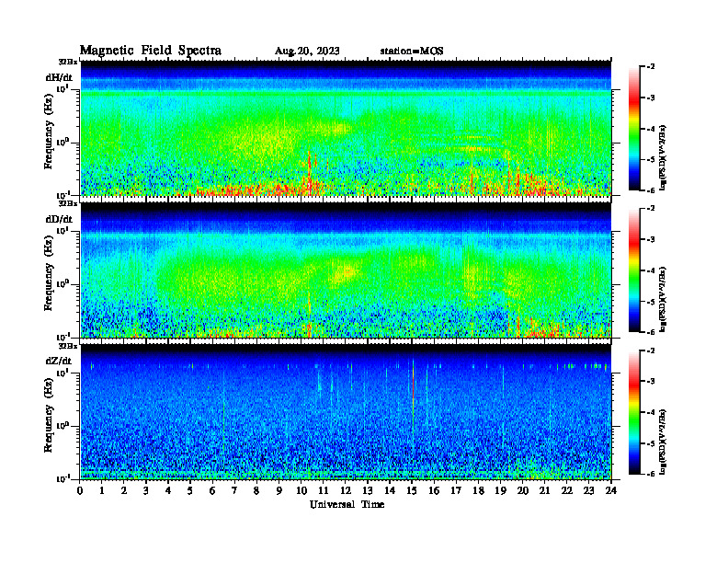Click the hour "17" tick label on time axis
The height and width of the screenshot is (563, 728).
(456, 490)
